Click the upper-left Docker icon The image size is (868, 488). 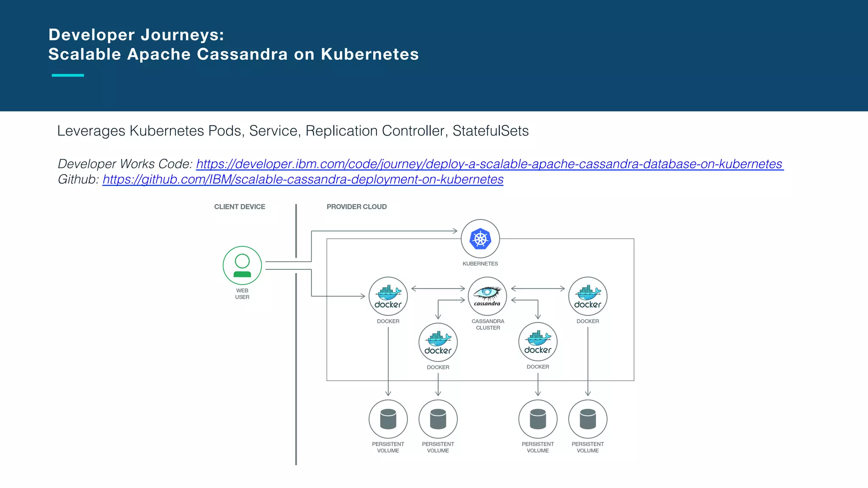pos(388,296)
